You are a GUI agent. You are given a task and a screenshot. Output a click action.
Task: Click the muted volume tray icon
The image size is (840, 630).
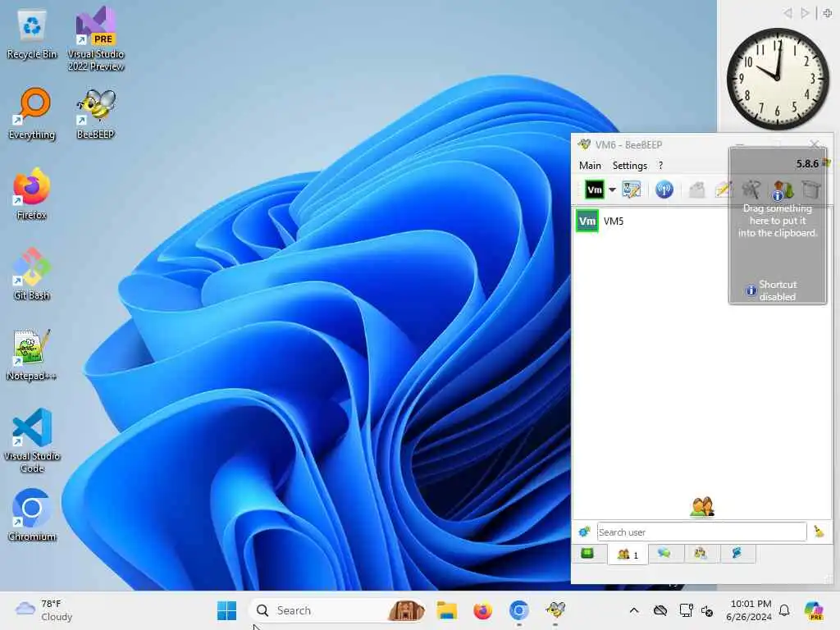707,610
